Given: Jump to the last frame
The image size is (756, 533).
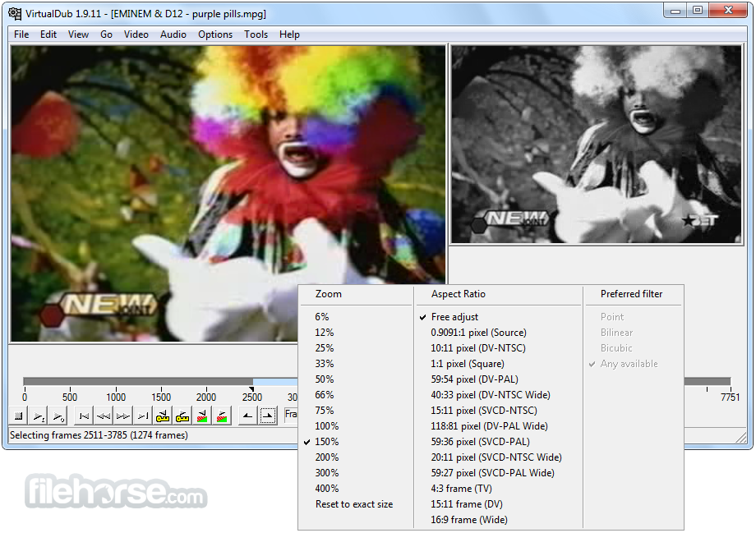Looking at the screenshot, I should pyautogui.click(x=142, y=415).
